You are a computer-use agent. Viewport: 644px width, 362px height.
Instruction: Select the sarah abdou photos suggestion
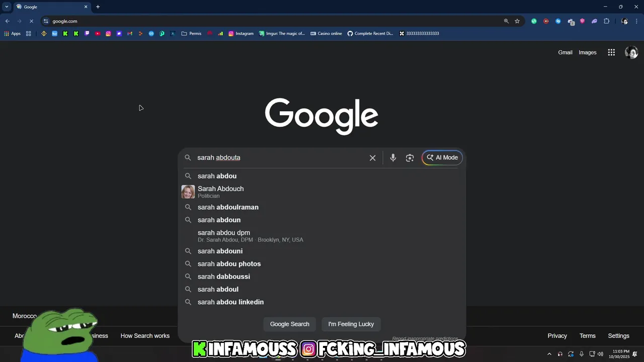point(322,264)
